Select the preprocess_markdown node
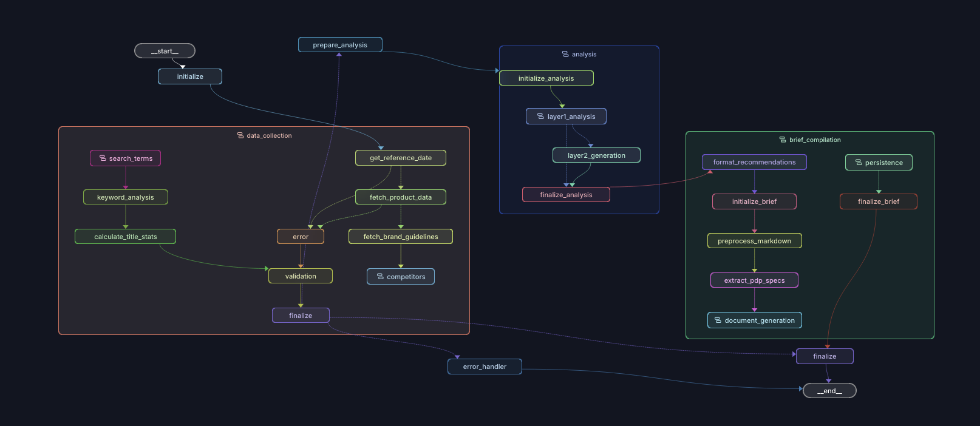This screenshot has width=980, height=426. [x=754, y=241]
